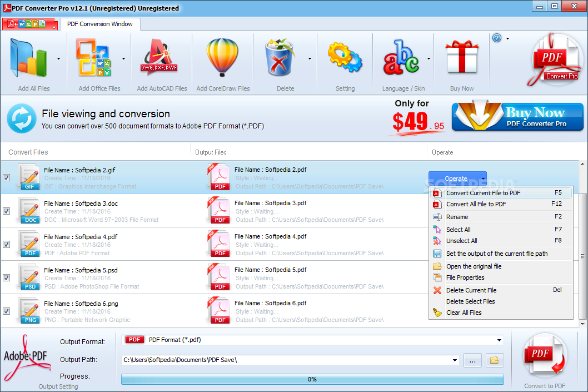The width and height of the screenshot is (588, 392).
Task: Select Rename from the Operate menu
Action: click(x=501, y=217)
